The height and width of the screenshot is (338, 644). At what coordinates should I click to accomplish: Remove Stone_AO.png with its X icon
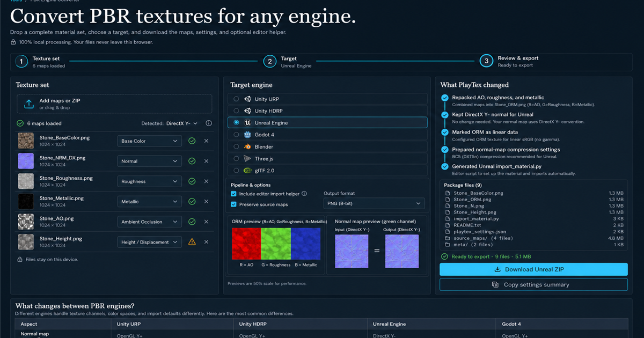[206, 222]
